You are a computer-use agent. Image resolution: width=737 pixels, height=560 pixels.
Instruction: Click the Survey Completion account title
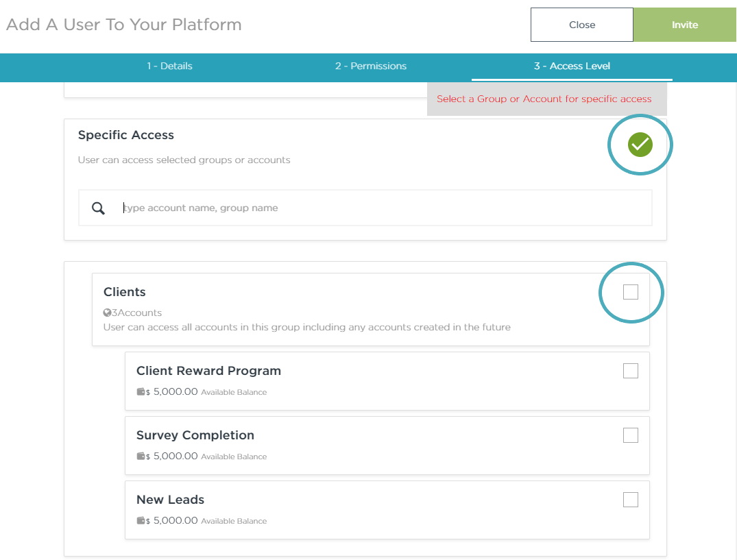click(195, 435)
